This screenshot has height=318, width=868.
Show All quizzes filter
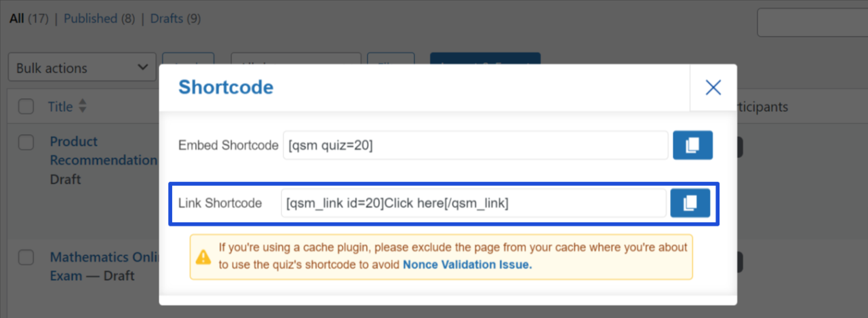point(16,18)
